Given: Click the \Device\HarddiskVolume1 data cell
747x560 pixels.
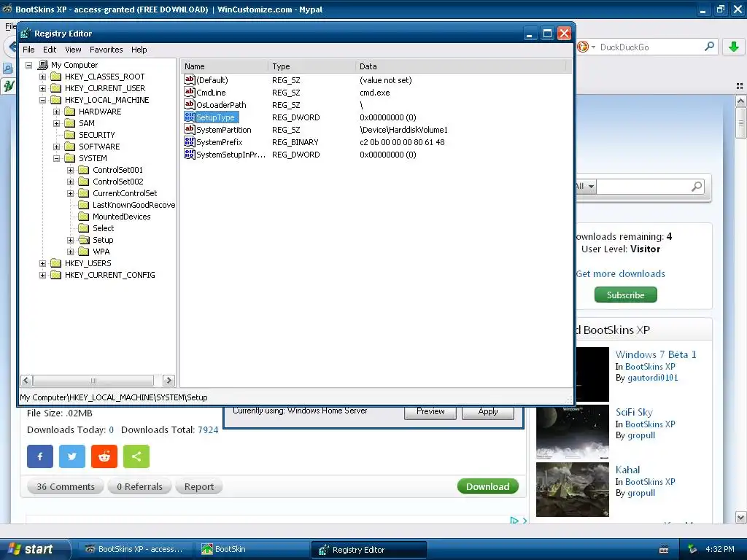Looking at the screenshot, I should click(x=403, y=130).
